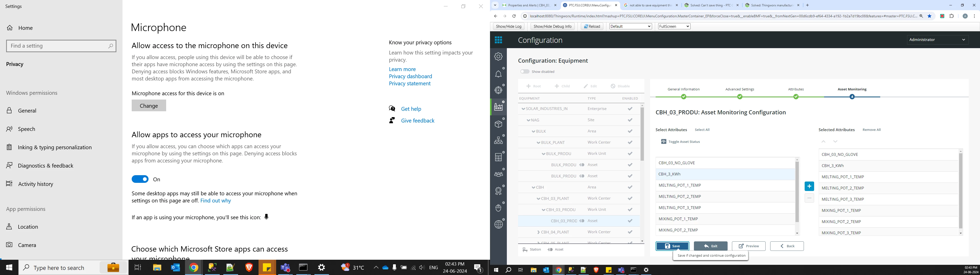Click the globe configuration icon in sidebar

(x=498, y=224)
